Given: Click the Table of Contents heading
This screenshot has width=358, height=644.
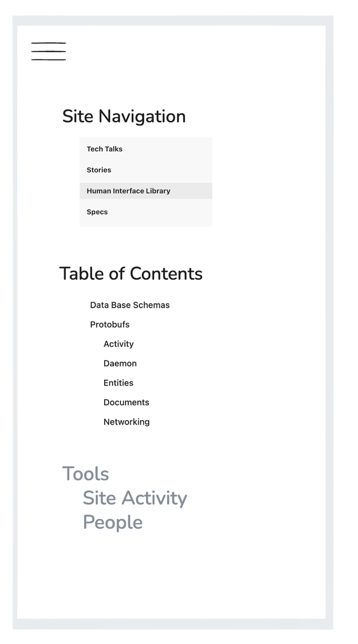Looking at the screenshot, I should pyautogui.click(x=131, y=273).
